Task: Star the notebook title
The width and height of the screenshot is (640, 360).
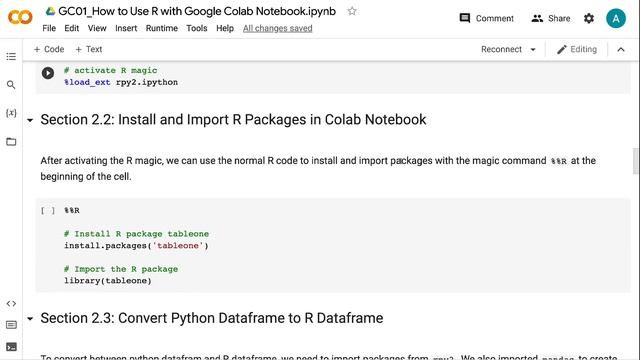Action: 352,11
